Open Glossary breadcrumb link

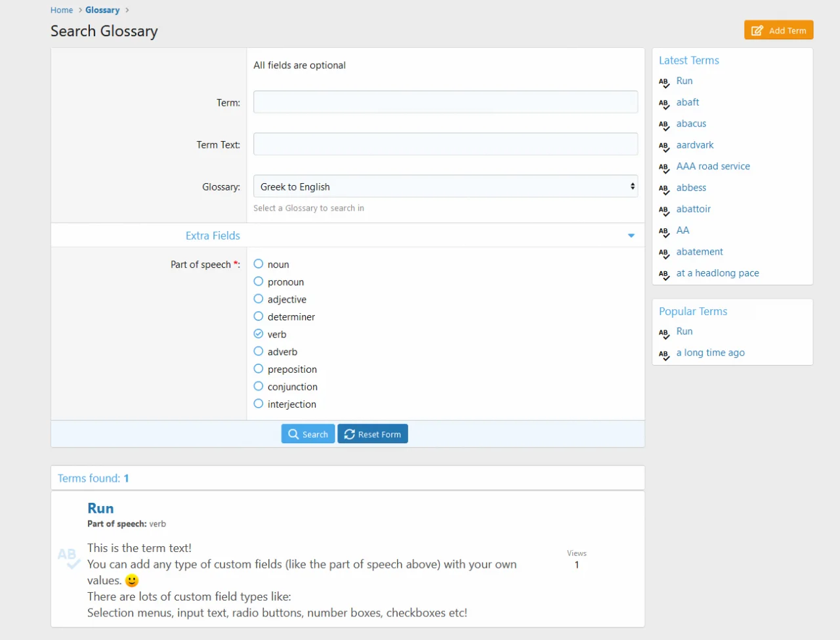[x=102, y=10]
